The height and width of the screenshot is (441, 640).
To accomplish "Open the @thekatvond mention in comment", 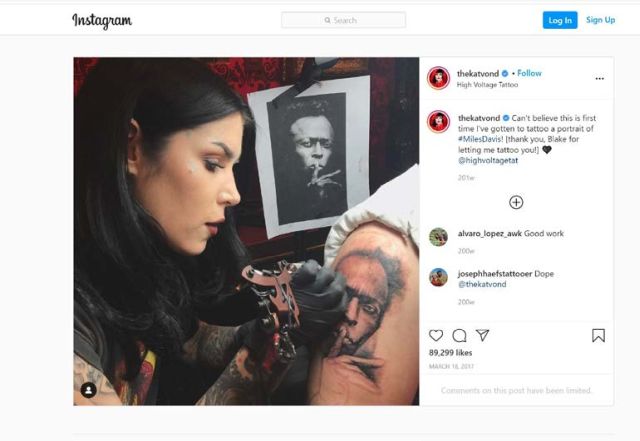I will click(482, 284).
